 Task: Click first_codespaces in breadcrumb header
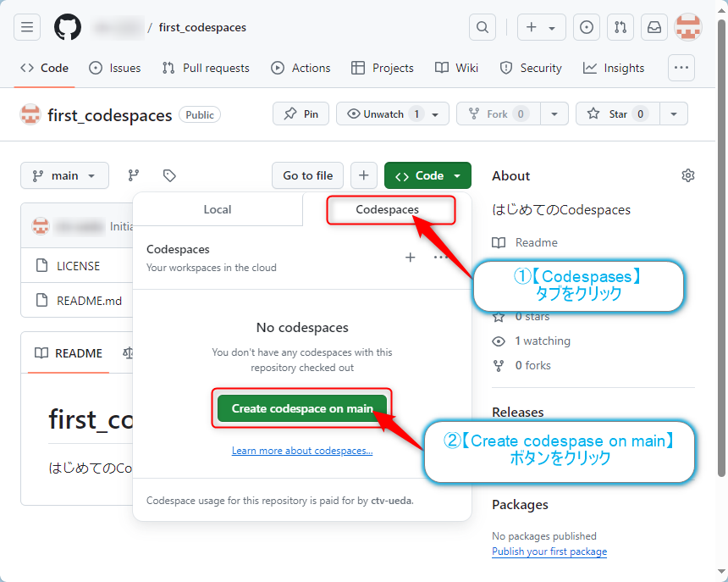[x=202, y=27]
